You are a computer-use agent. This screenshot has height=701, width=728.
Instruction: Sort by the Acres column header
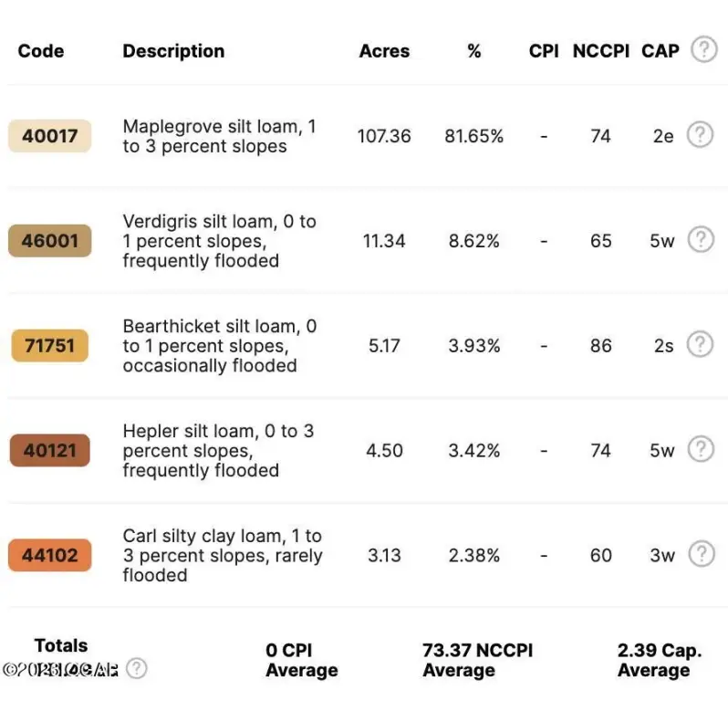coord(384,51)
